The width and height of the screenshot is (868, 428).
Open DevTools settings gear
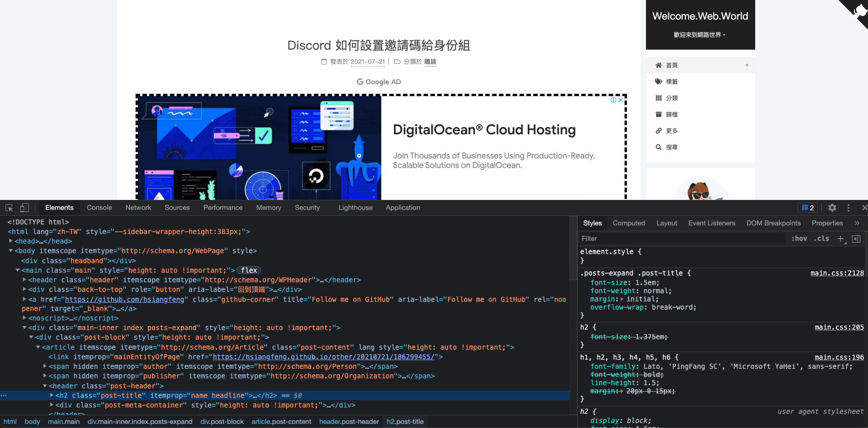point(832,208)
